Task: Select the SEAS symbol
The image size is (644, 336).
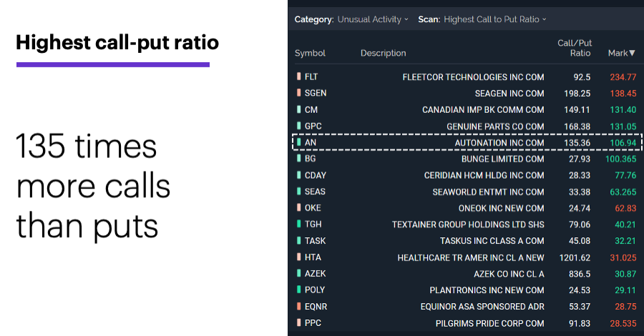Action: (315, 192)
